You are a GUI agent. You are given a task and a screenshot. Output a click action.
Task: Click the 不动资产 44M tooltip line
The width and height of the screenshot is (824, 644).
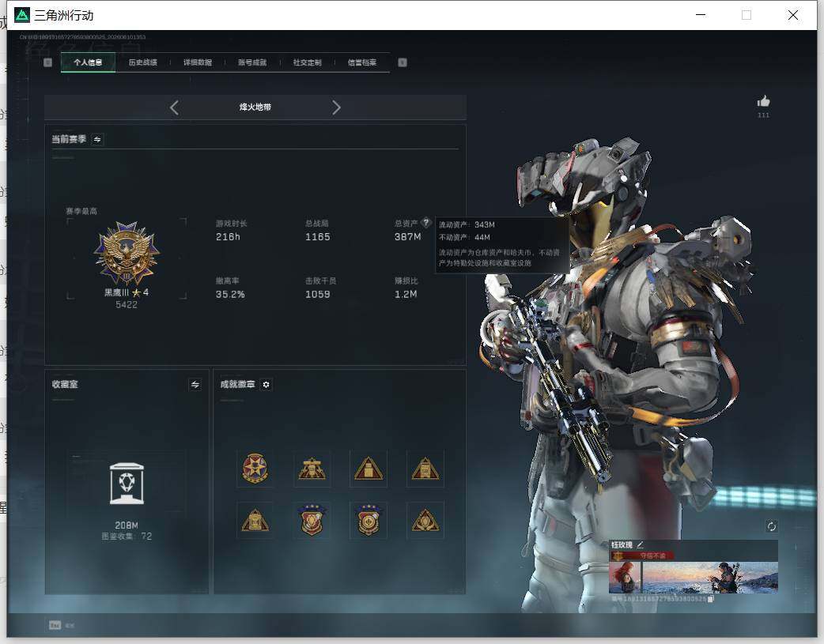point(464,237)
